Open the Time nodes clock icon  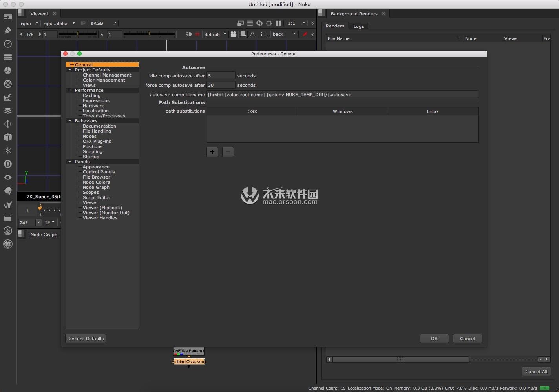tap(7, 44)
